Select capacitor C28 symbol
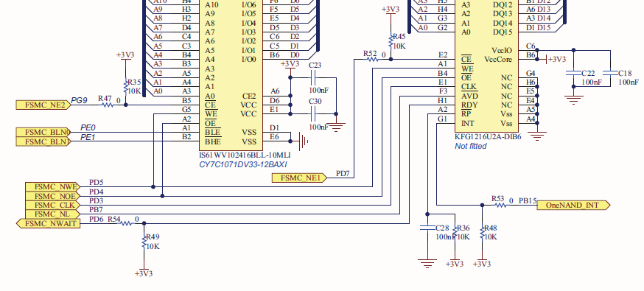 click(x=427, y=228)
